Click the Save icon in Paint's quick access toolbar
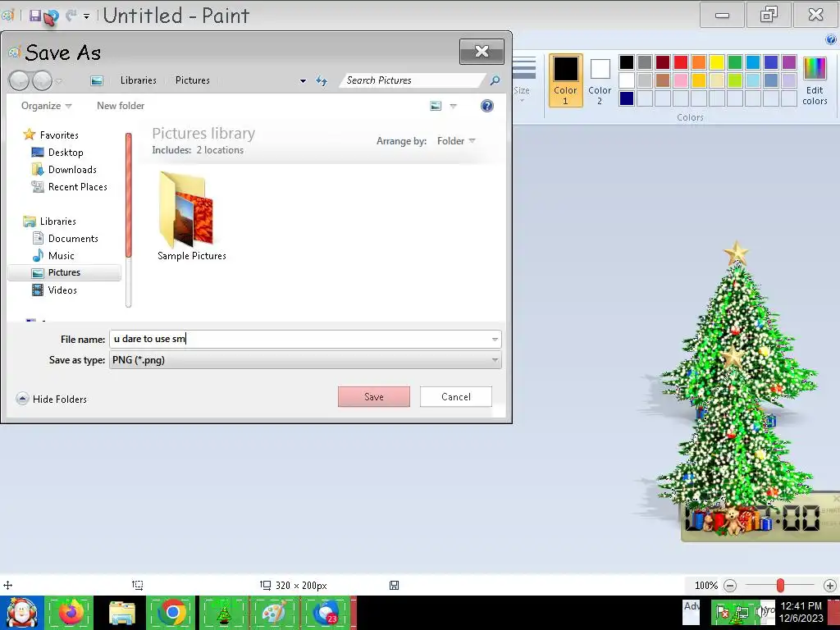 34,16
